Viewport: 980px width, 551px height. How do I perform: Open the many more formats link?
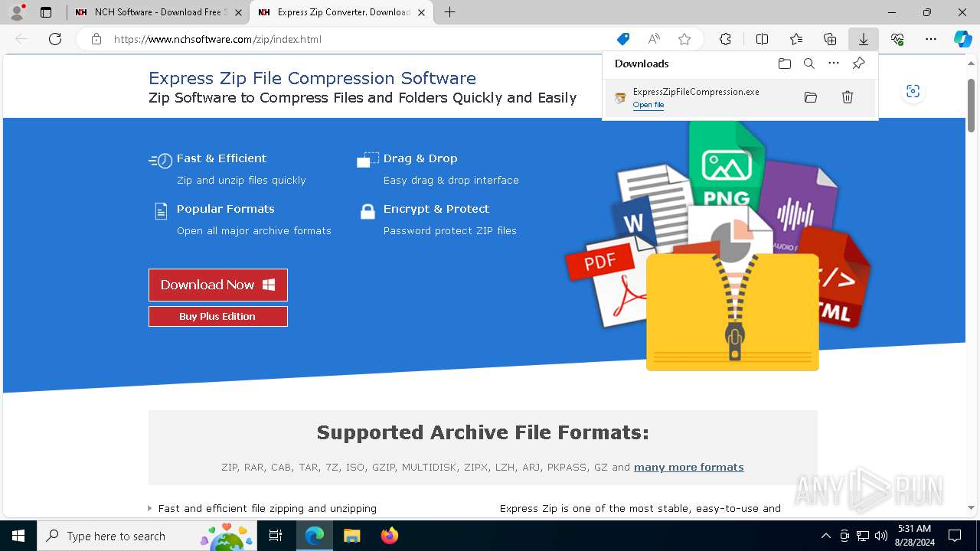point(688,467)
